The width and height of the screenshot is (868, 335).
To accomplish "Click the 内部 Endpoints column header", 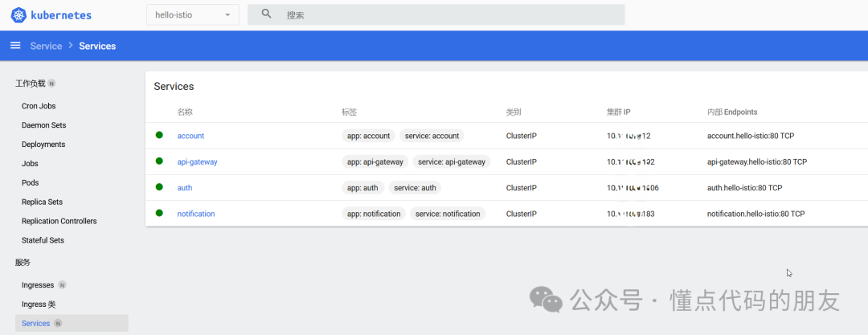I will point(732,112).
